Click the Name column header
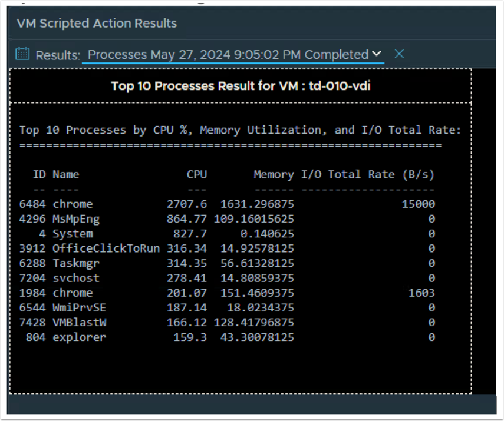 65,174
